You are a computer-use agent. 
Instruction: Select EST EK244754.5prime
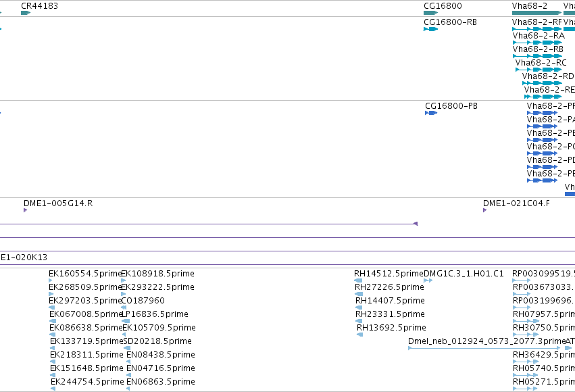click(x=53, y=389)
